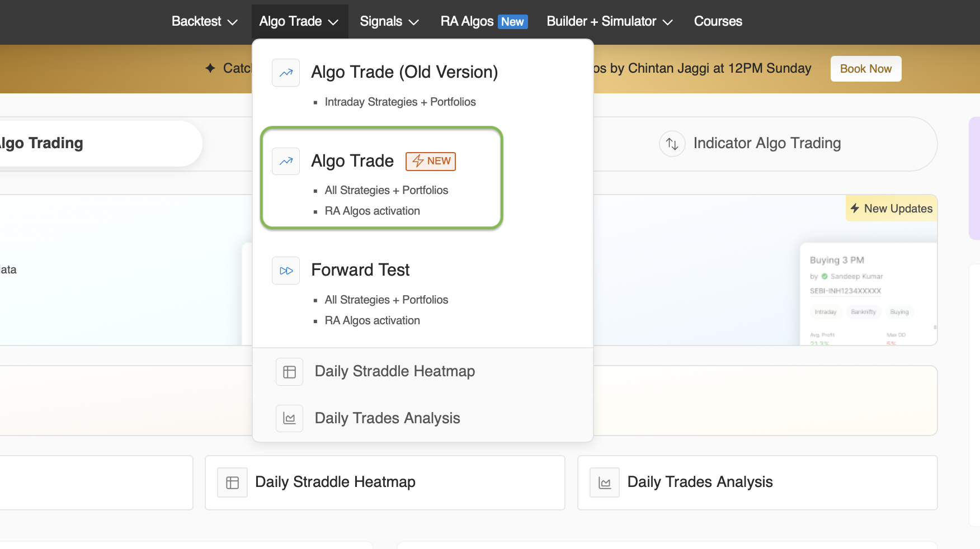Click the Algo Trade (Old Version) trend icon
The height and width of the screenshot is (549, 980).
click(x=286, y=73)
